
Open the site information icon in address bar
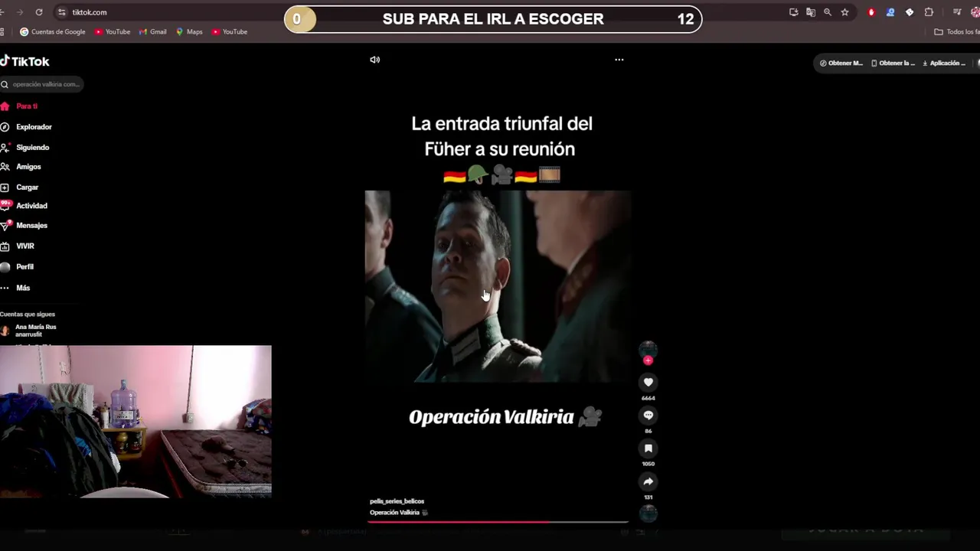click(x=62, y=12)
